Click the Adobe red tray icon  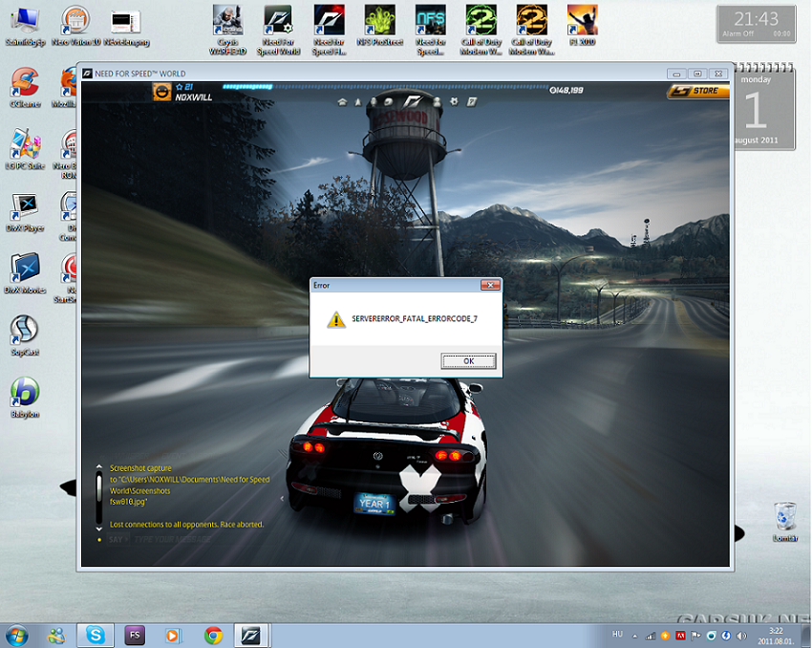(x=680, y=636)
